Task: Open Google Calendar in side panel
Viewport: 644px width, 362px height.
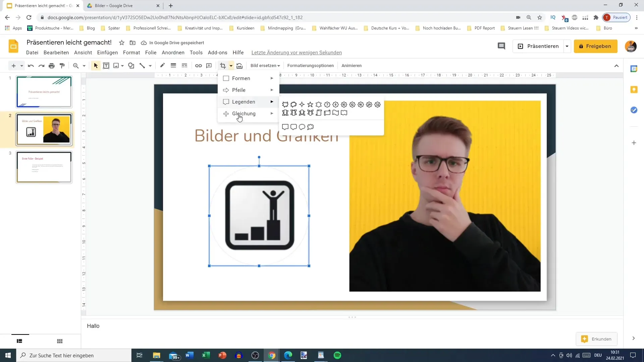Action: coord(634,69)
